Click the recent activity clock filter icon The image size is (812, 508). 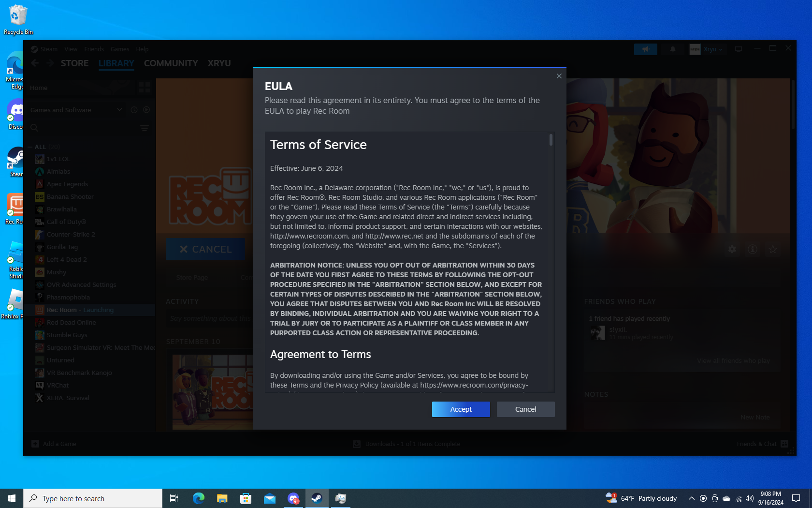pyautogui.click(x=134, y=110)
